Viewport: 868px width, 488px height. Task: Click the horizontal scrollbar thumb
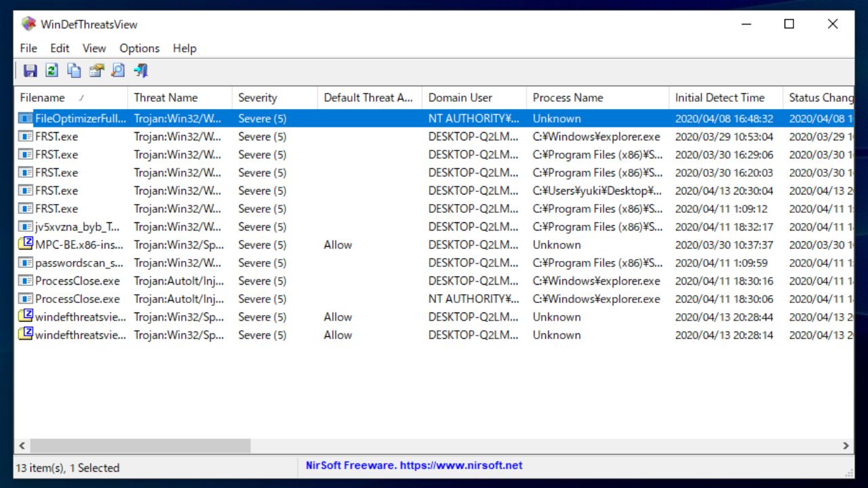click(x=140, y=446)
